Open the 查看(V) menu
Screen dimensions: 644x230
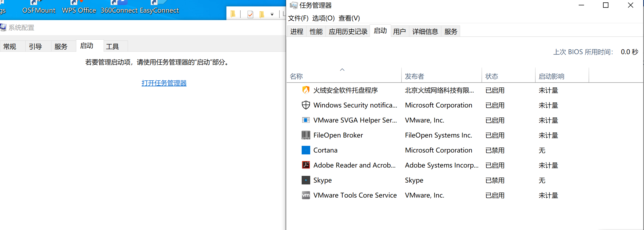(349, 18)
